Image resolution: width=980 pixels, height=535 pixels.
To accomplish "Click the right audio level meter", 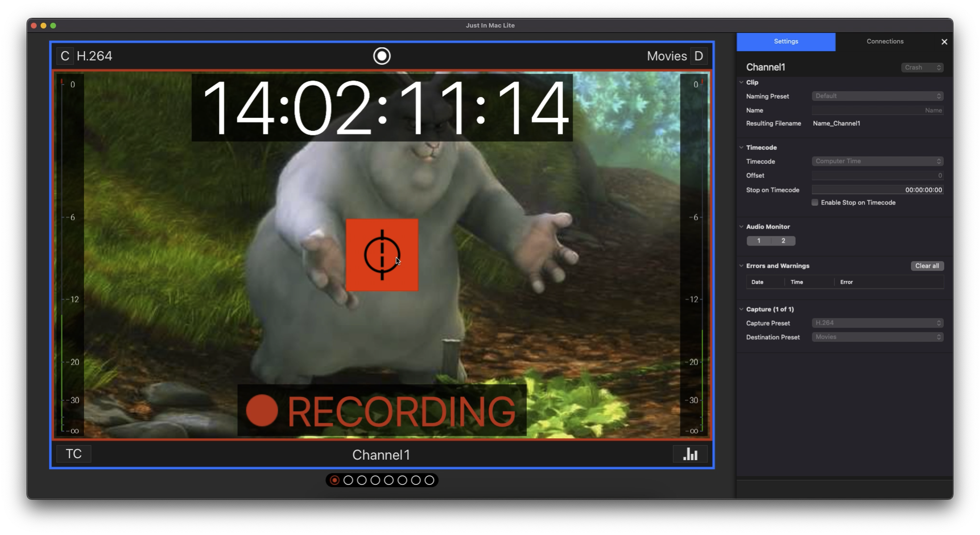I will (x=694, y=255).
